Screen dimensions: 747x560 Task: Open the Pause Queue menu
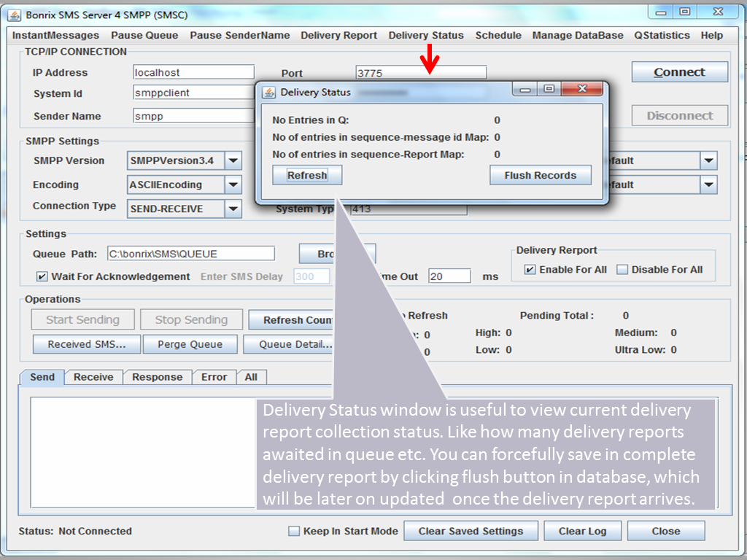click(x=144, y=35)
